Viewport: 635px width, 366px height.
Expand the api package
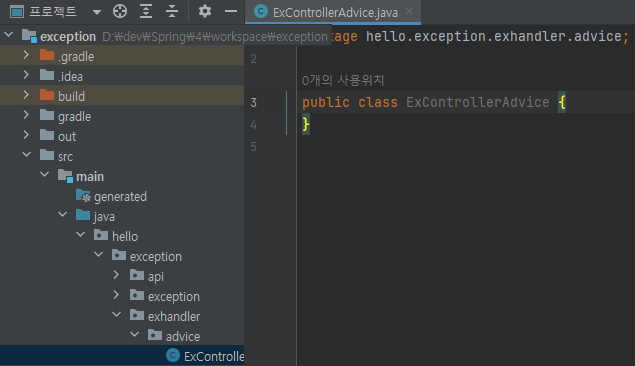pyautogui.click(x=116, y=275)
